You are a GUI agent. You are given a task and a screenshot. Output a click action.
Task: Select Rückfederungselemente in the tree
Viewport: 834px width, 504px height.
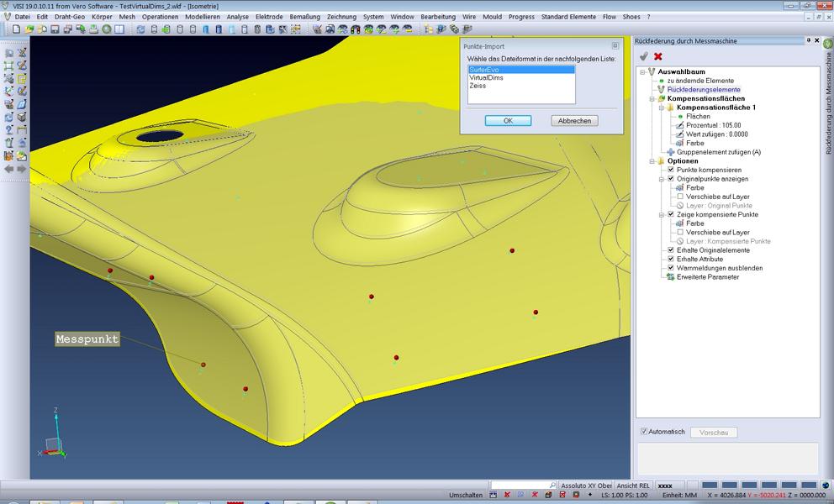coord(704,90)
